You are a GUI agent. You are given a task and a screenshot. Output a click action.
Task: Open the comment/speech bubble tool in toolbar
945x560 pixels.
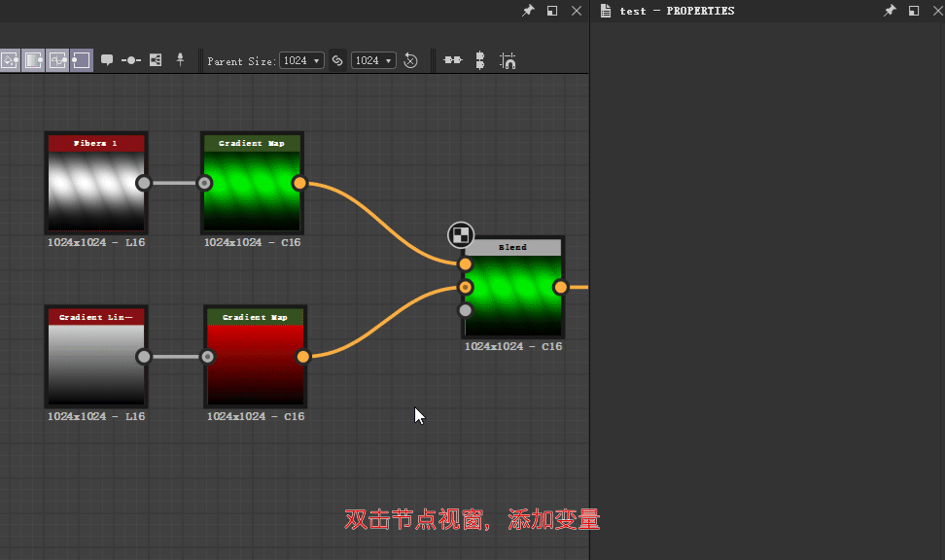coord(107,60)
